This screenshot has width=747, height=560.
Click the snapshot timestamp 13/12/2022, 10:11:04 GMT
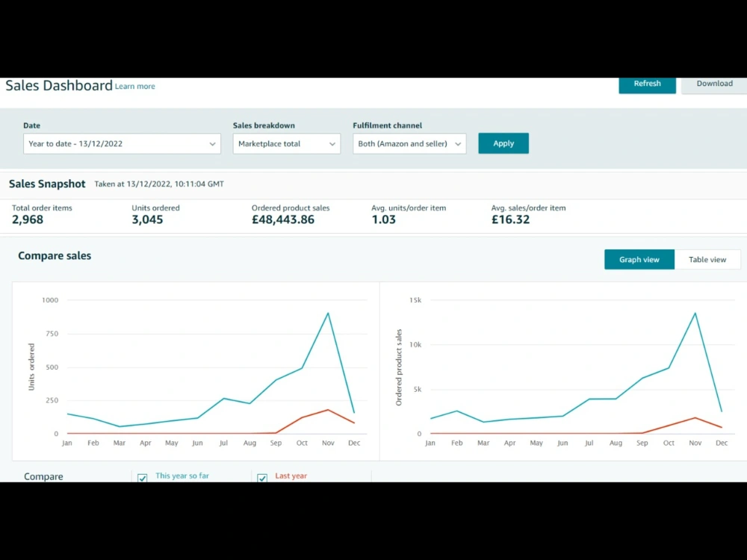pyautogui.click(x=176, y=184)
